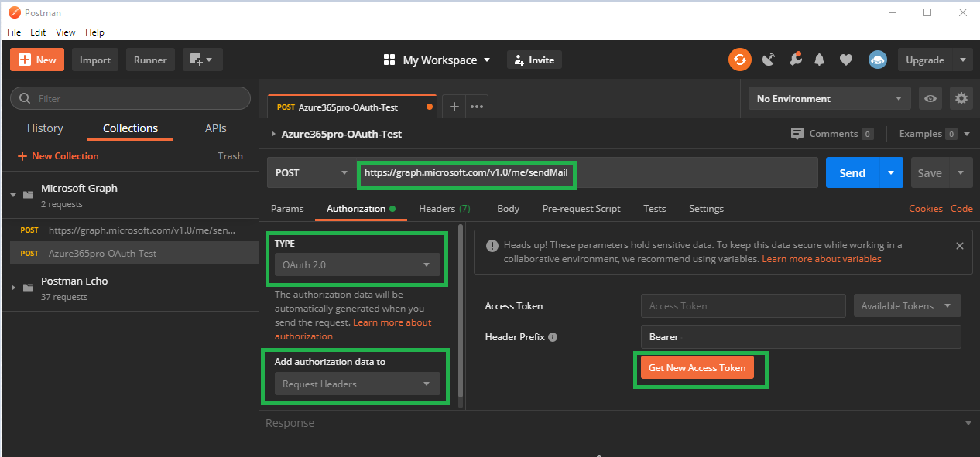Click the Postman Echo folder icon

click(x=28, y=288)
